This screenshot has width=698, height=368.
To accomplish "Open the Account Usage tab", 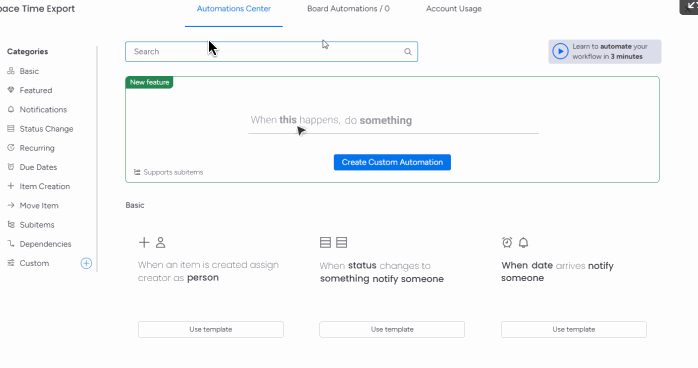I will 454,9.
